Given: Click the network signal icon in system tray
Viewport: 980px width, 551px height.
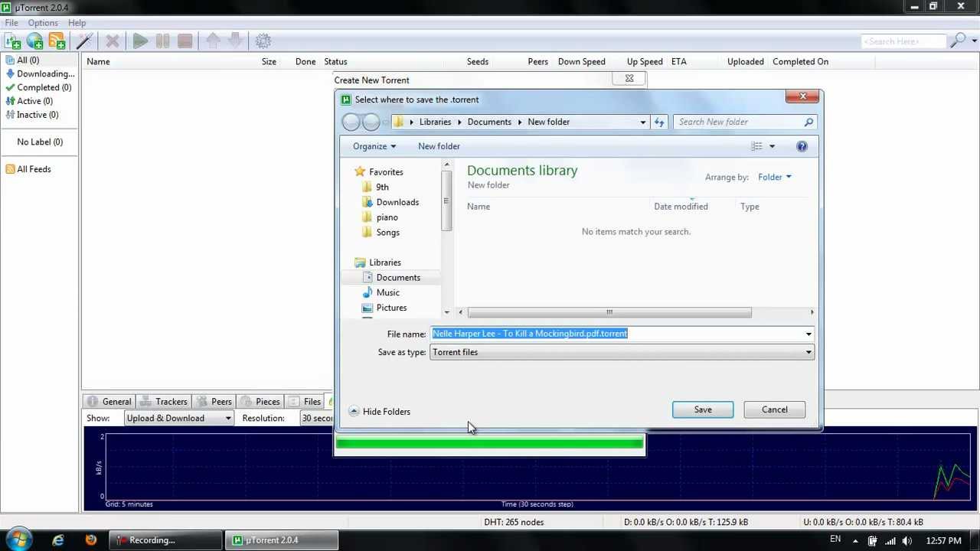Looking at the screenshot, I should [x=890, y=540].
